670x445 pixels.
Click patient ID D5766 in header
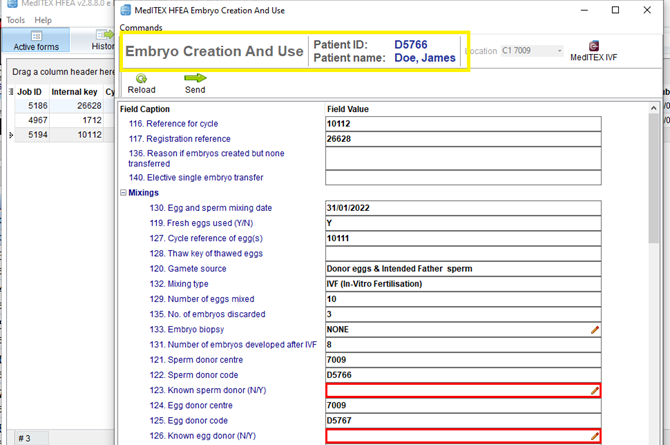(x=411, y=45)
